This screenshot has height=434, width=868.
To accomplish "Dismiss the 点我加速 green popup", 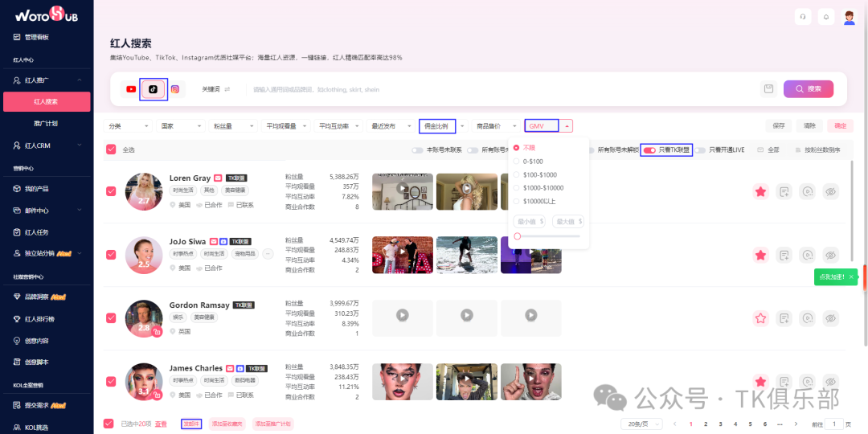I will click(x=851, y=276).
